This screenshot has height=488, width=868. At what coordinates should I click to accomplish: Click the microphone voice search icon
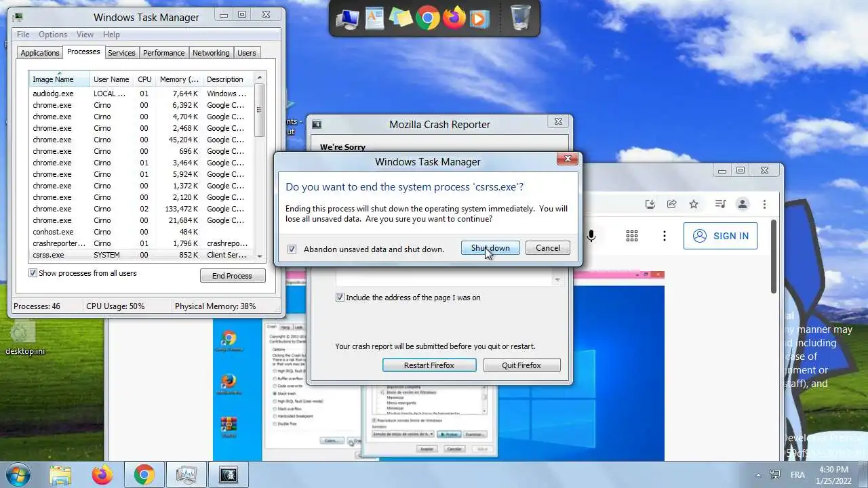(x=591, y=236)
